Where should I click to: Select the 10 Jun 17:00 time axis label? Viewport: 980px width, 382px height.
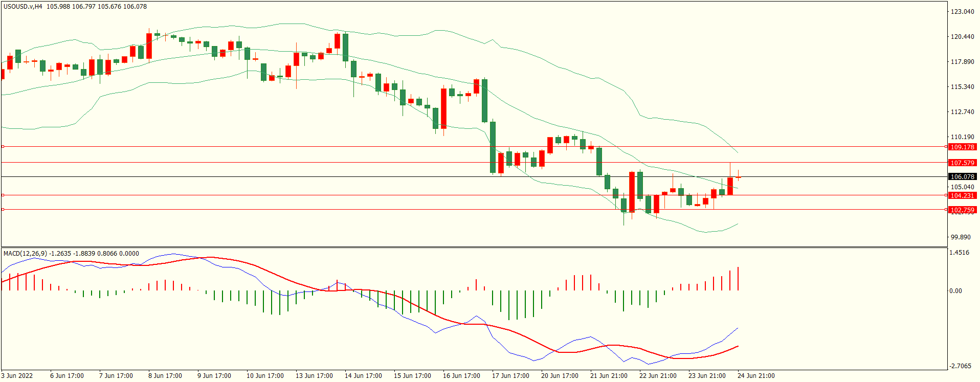coord(265,376)
